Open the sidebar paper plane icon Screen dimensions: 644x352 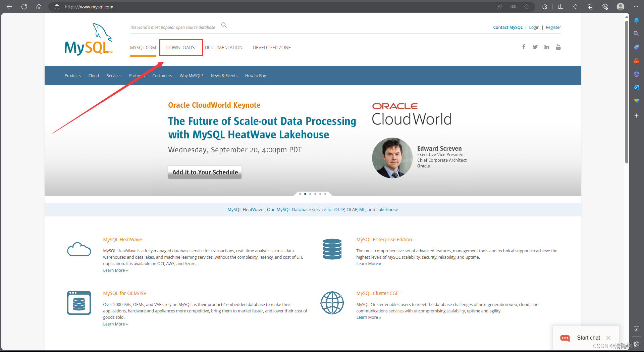tap(636, 101)
